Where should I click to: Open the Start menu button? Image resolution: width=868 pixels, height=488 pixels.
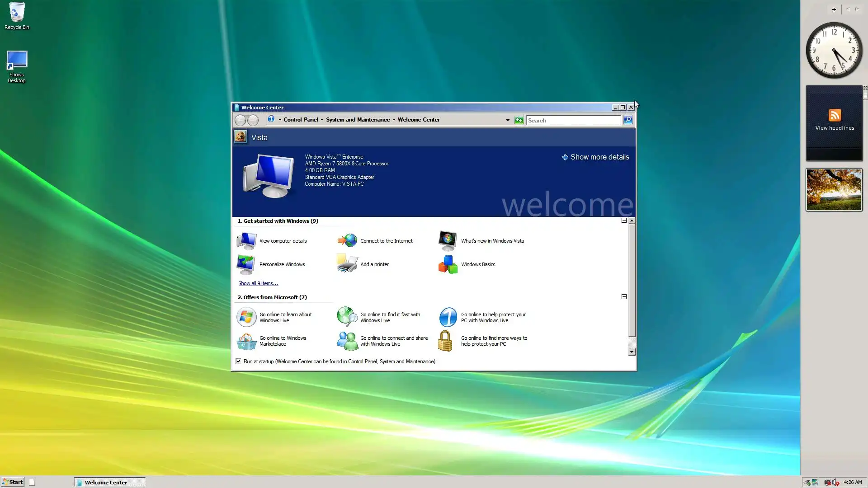coord(12,482)
